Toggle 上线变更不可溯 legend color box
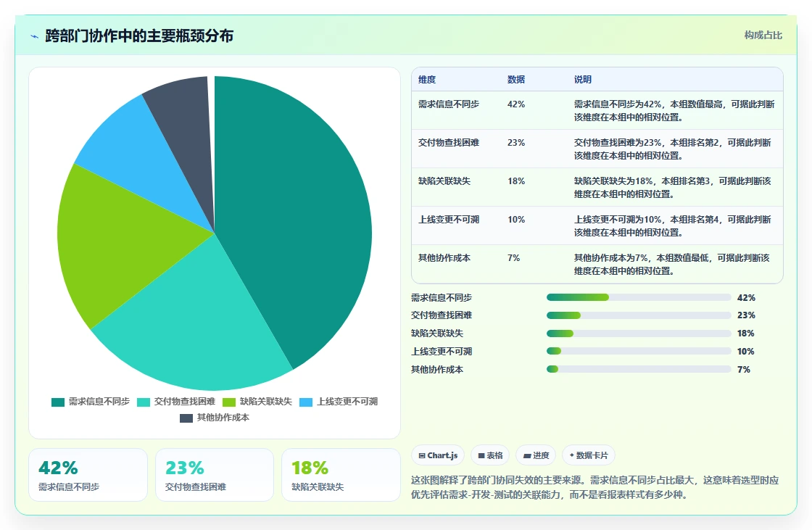Viewport: 812px width, 530px height. pyautogui.click(x=306, y=402)
